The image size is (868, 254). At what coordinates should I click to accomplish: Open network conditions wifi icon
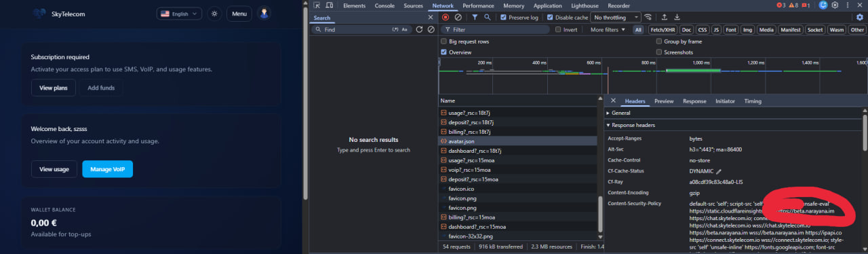coord(648,17)
